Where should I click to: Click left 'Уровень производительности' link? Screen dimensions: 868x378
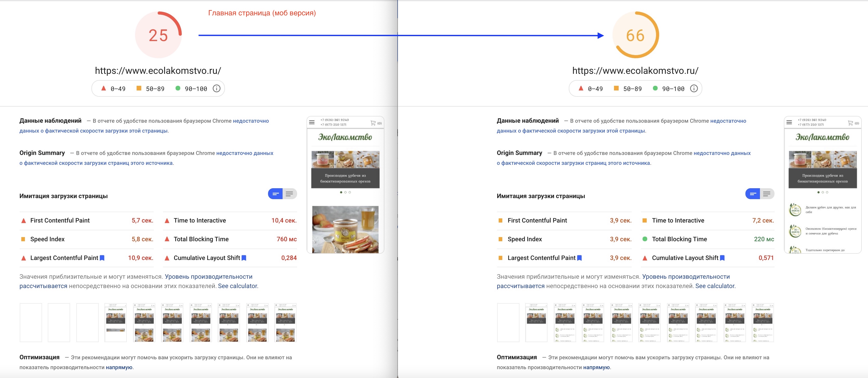coord(208,277)
